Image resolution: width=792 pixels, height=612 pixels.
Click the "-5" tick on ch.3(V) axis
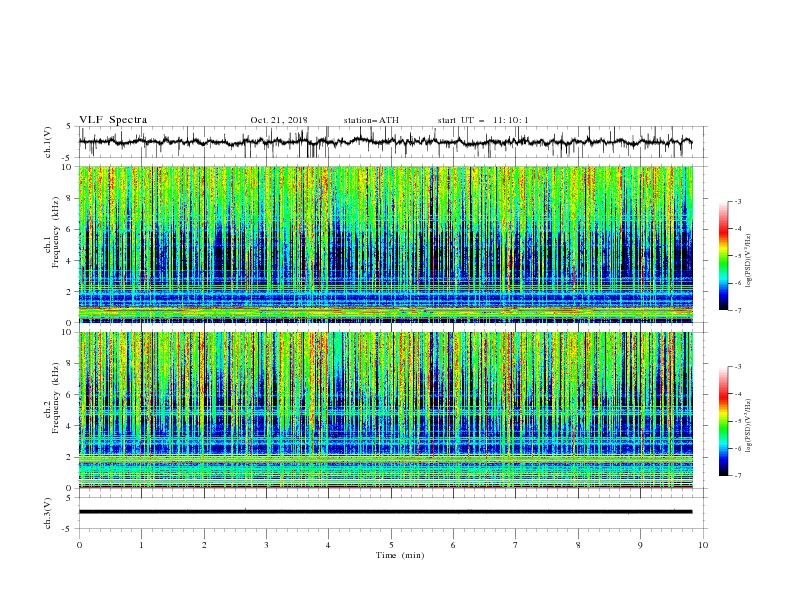(68, 529)
